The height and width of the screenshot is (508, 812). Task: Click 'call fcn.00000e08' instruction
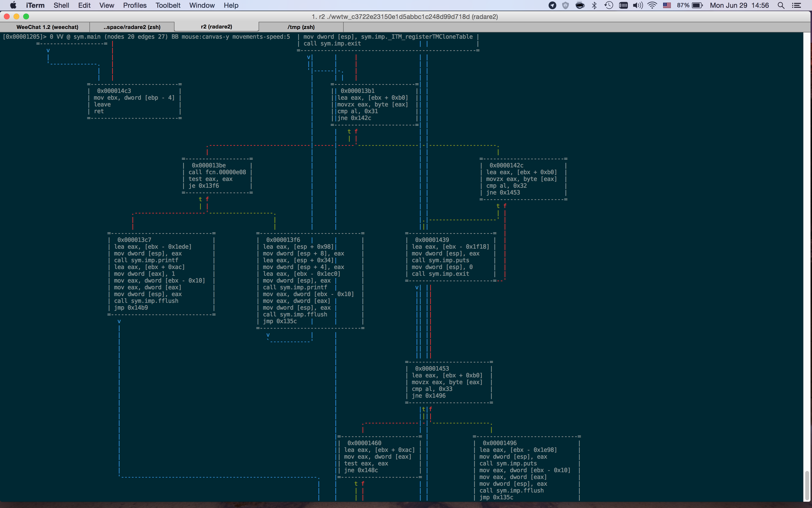(217, 172)
